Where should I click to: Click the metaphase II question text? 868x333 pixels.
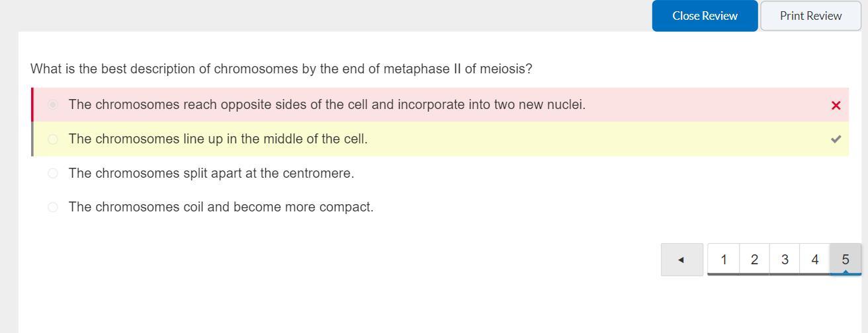[x=281, y=69]
